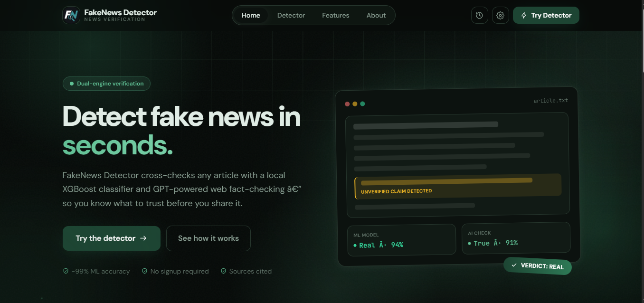This screenshot has width=644, height=303.
Task: Click the Try Detector header button
Action: tap(546, 15)
